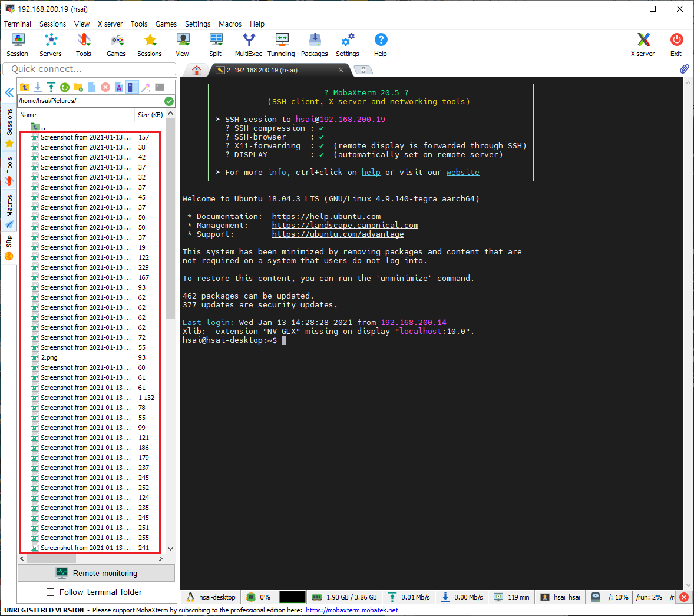Screen dimensions: 694x616
Task: Open the Servers toolbar icon
Action: click(51, 45)
